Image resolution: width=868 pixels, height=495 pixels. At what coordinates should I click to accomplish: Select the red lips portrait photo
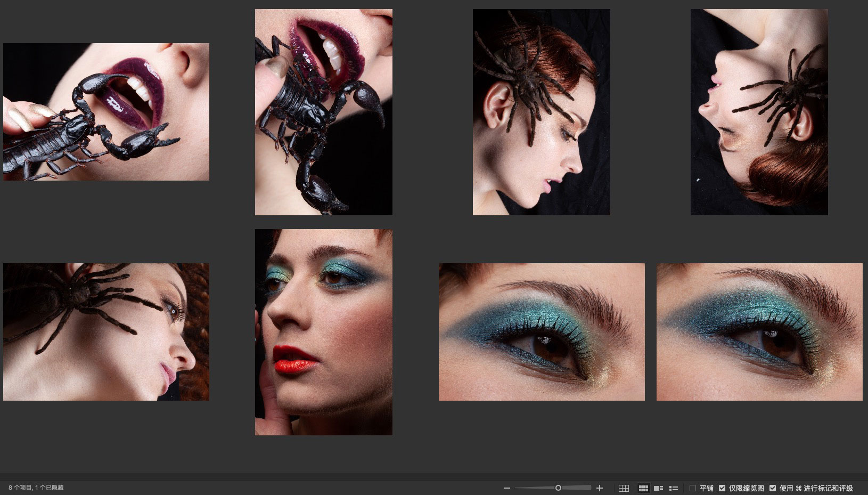click(323, 332)
